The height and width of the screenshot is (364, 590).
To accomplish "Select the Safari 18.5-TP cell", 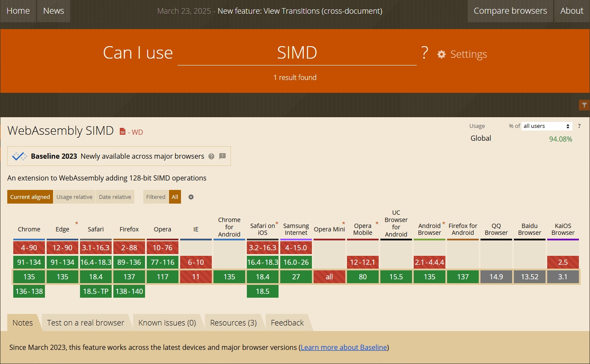I will 96,291.
